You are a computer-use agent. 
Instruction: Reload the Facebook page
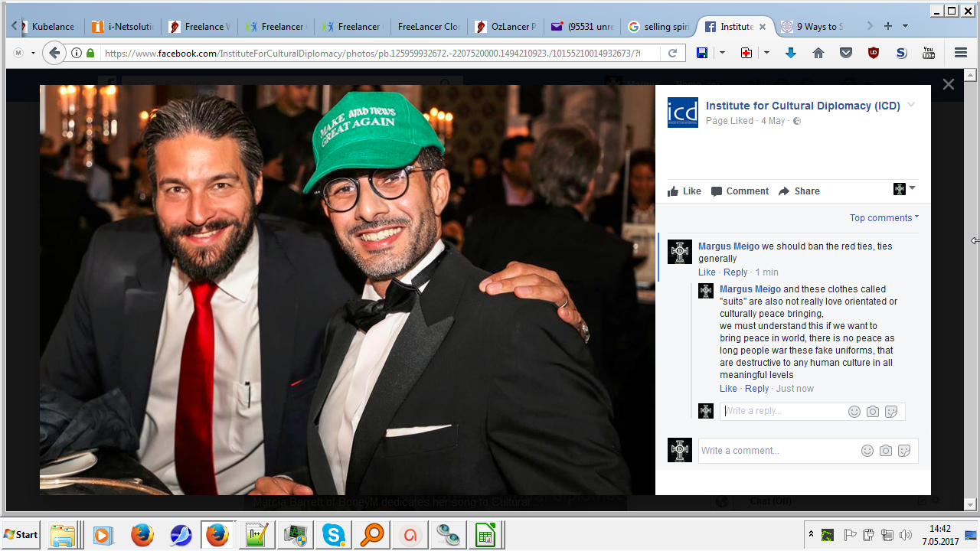672,53
